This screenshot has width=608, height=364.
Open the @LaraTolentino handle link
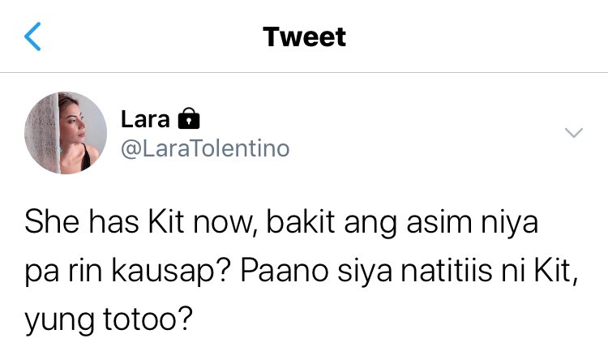tap(205, 148)
